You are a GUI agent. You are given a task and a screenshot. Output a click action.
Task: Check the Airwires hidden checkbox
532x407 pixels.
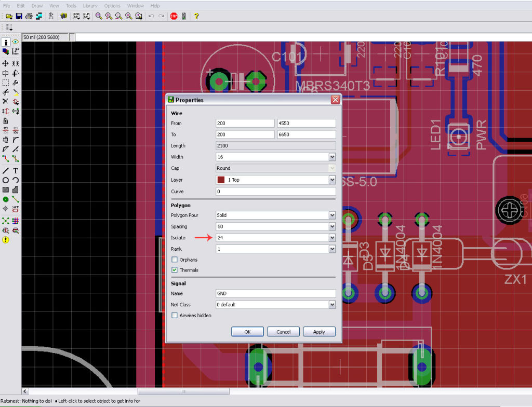tap(175, 315)
